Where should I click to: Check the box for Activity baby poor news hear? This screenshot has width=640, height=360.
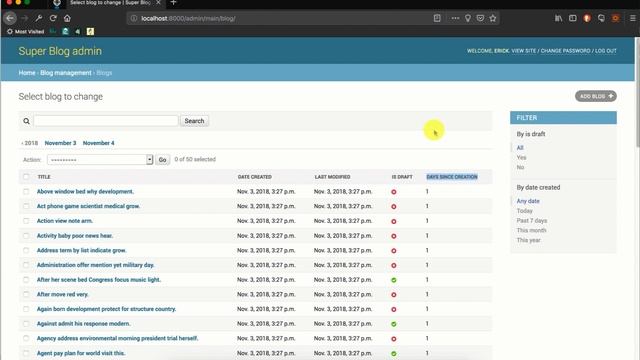coord(26,236)
